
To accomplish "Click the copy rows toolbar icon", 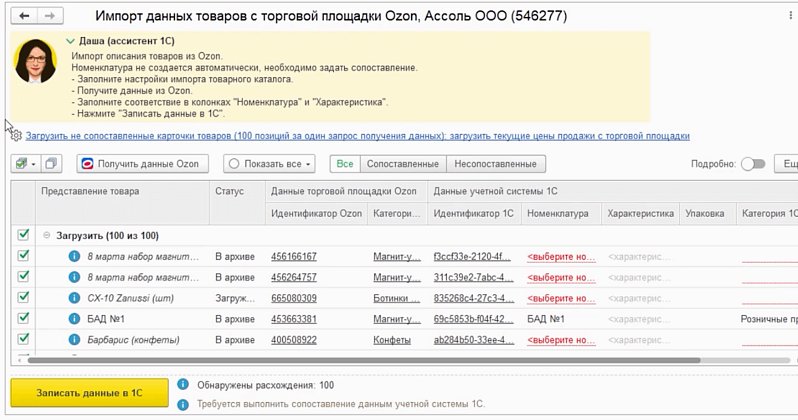I will pos(51,164).
